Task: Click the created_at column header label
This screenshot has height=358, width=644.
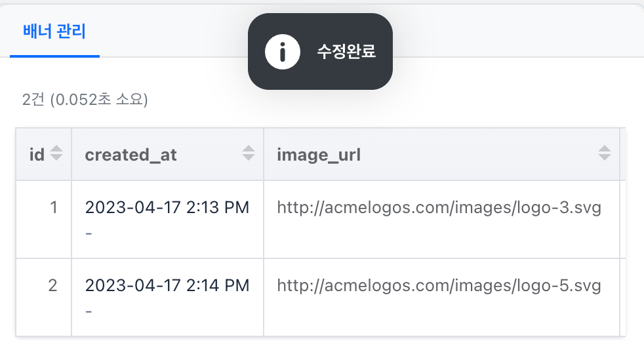Action: coord(131,155)
